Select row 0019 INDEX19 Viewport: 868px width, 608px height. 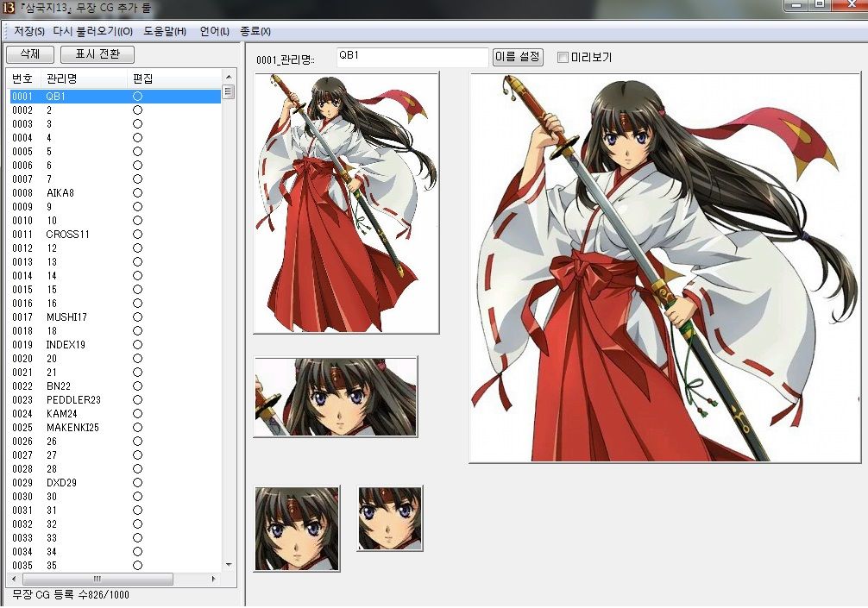[x=115, y=345]
